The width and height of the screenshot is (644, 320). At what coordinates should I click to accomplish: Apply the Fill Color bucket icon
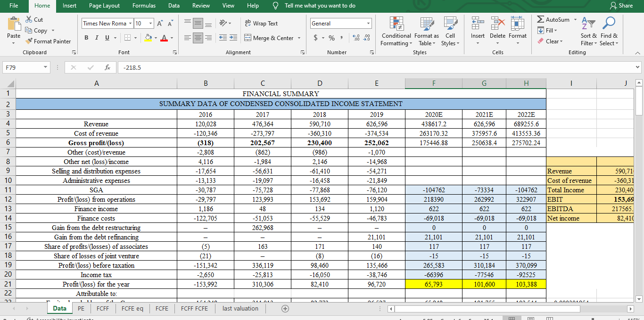pos(148,38)
